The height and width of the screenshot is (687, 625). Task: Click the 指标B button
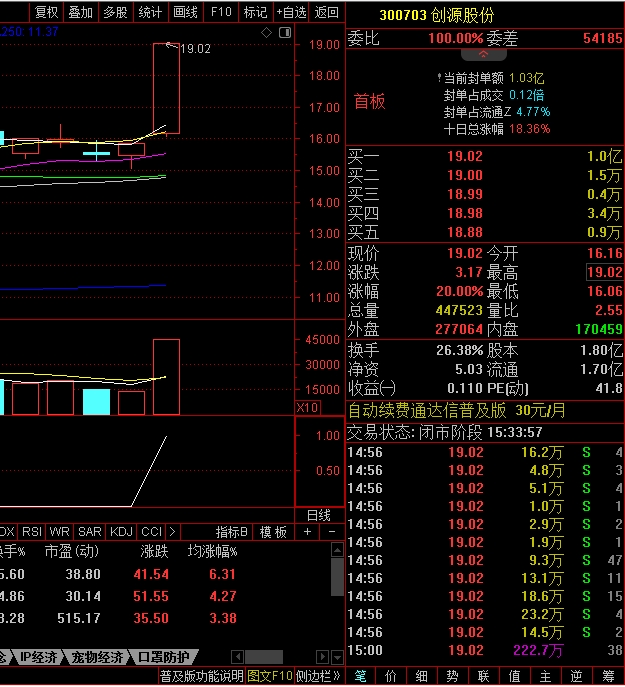(232, 532)
